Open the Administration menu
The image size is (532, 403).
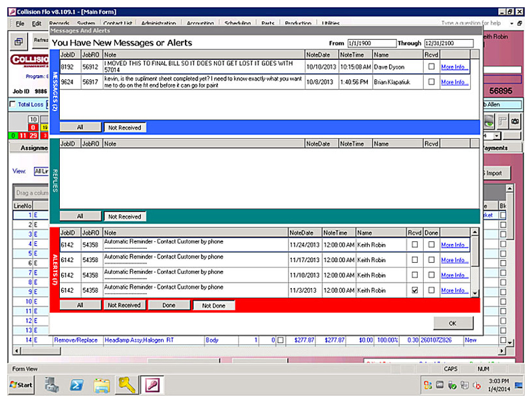click(x=158, y=23)
